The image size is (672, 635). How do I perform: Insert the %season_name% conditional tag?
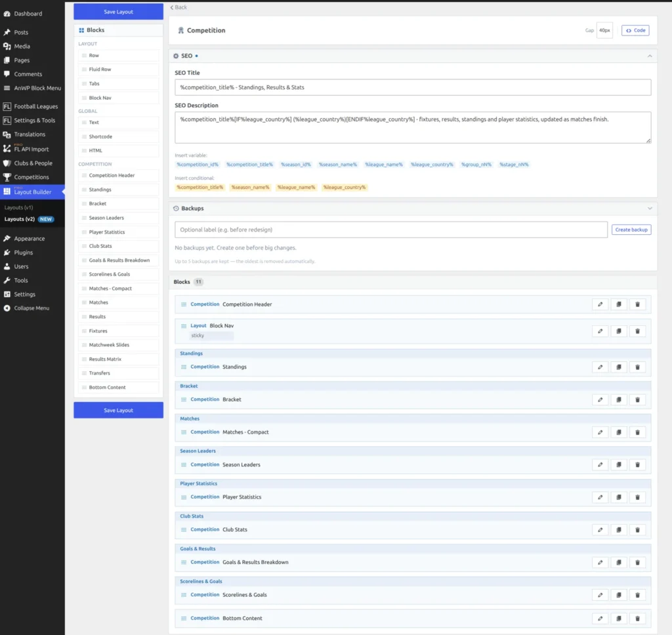pos(250,187)
